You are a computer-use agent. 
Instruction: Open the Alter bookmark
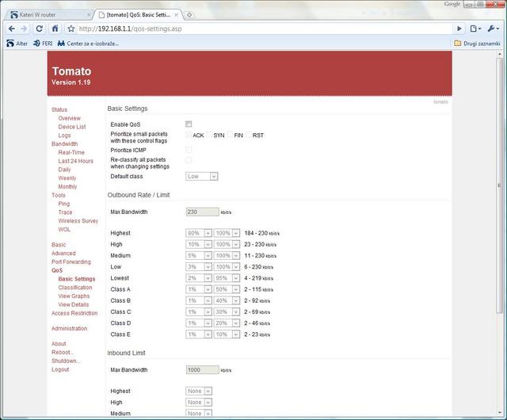point(17,44)
